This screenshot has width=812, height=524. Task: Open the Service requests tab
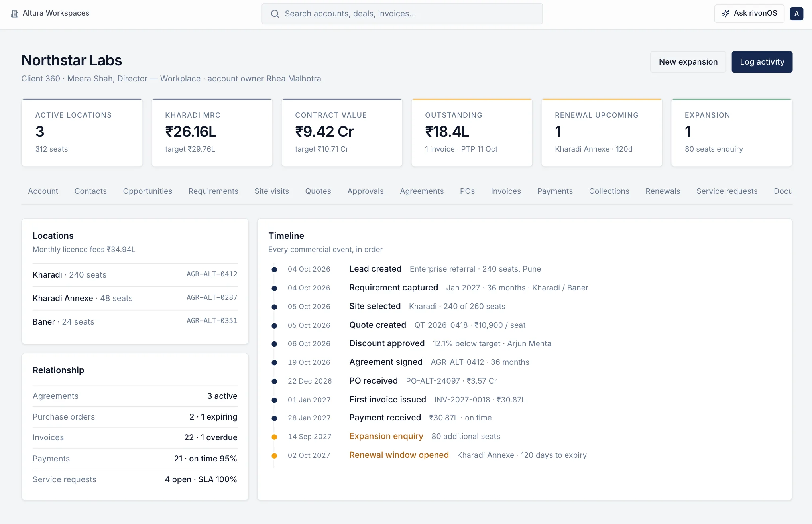[x=727, y=191]
